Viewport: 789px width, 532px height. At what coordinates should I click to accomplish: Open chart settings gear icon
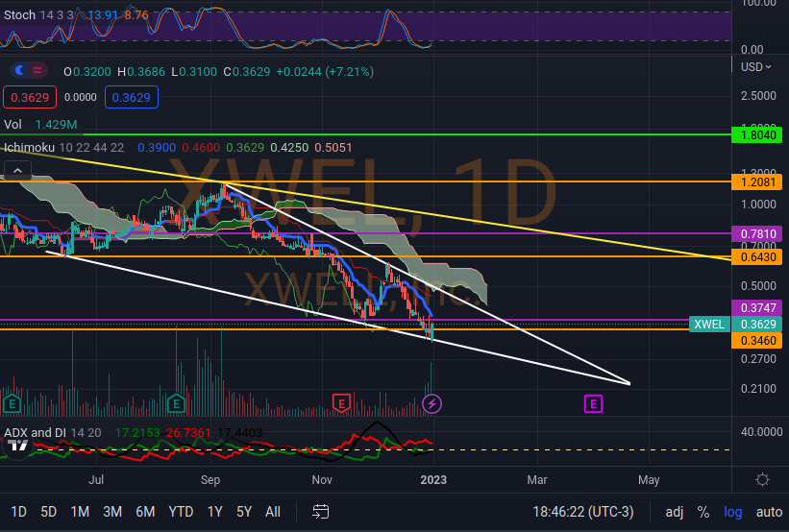coord(762,480)
